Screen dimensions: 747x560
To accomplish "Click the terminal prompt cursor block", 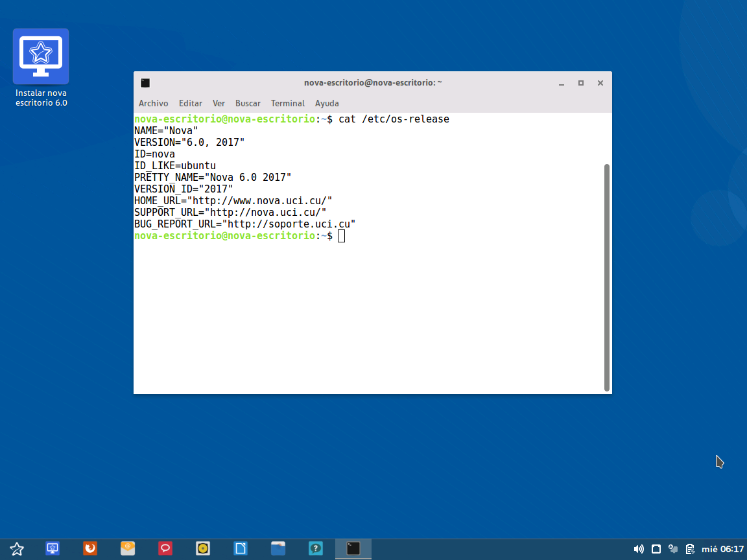I will (x=341, y=236).
